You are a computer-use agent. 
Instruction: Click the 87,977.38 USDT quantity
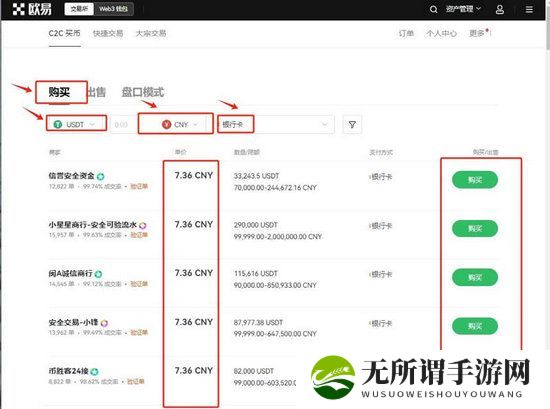tap(258, 322)
